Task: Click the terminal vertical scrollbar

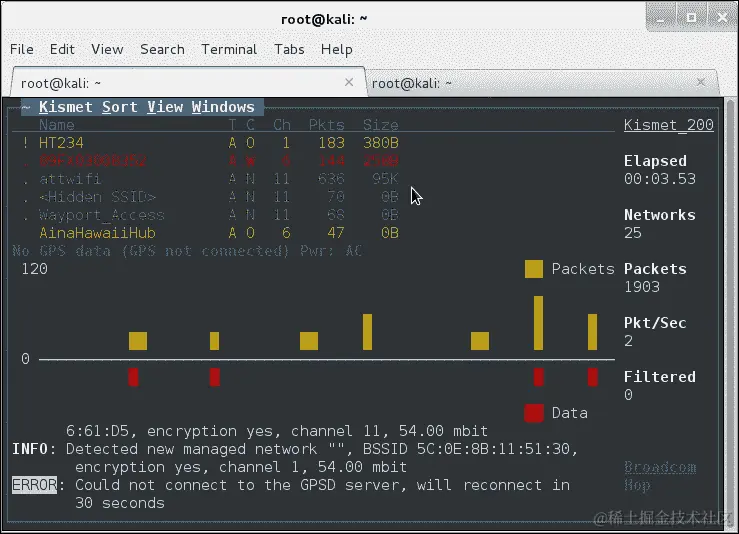Action: click(731, 311)
